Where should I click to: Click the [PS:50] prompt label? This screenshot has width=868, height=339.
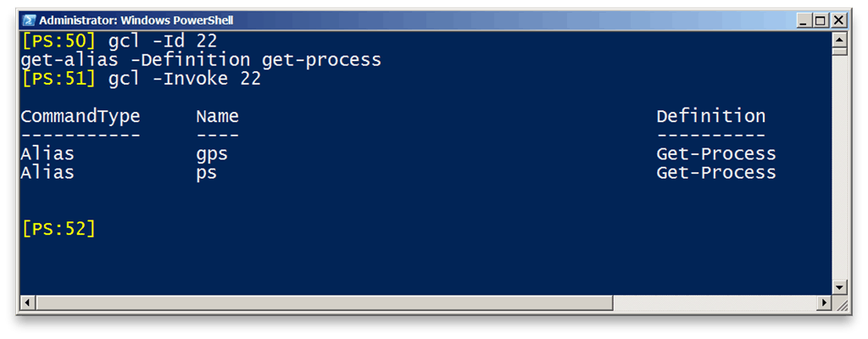pyautogui.click(x=58, y=41)
